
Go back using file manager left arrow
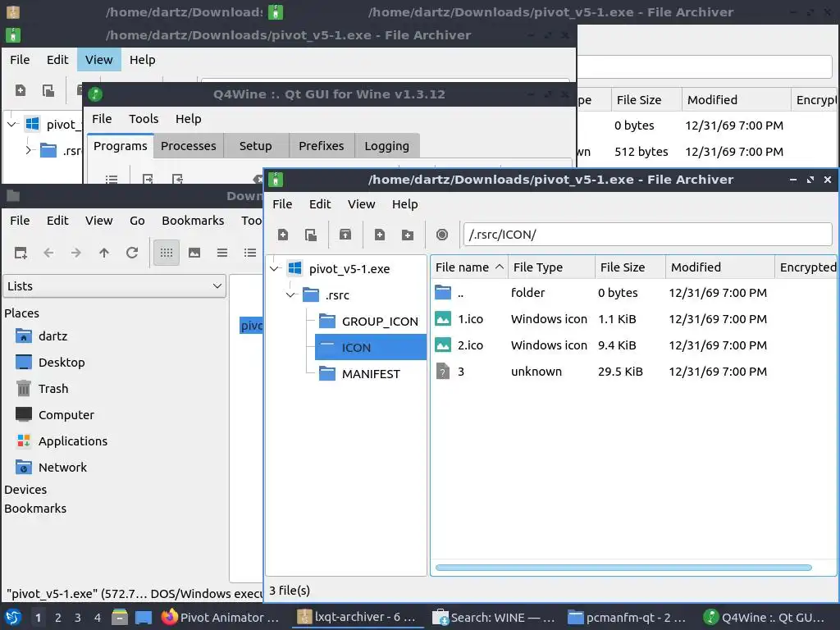48,253
